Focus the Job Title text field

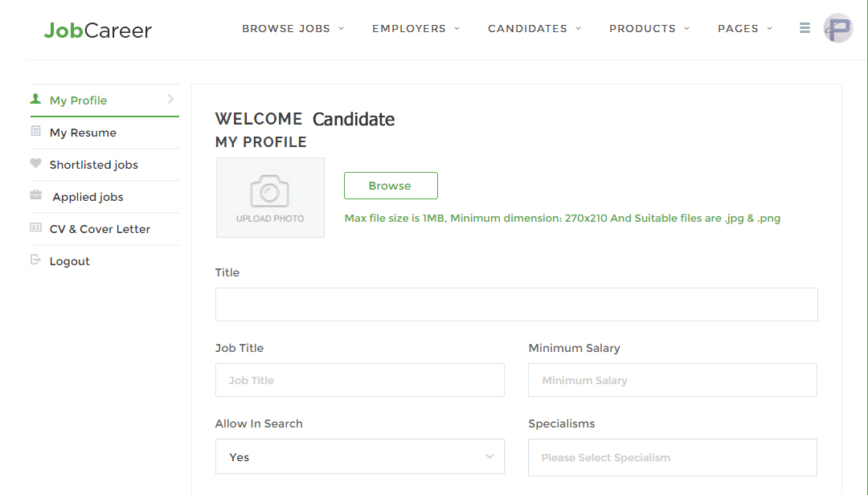[x=359, y=380]
